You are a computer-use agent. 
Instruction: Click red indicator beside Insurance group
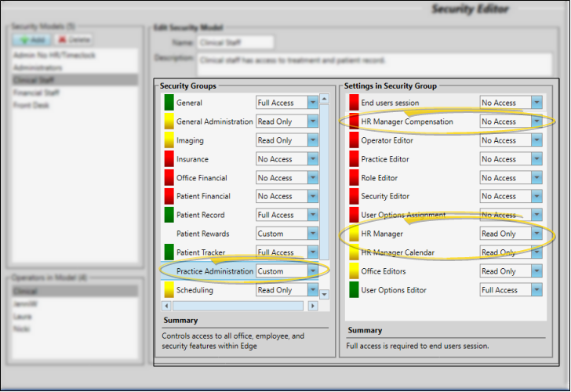168,159
